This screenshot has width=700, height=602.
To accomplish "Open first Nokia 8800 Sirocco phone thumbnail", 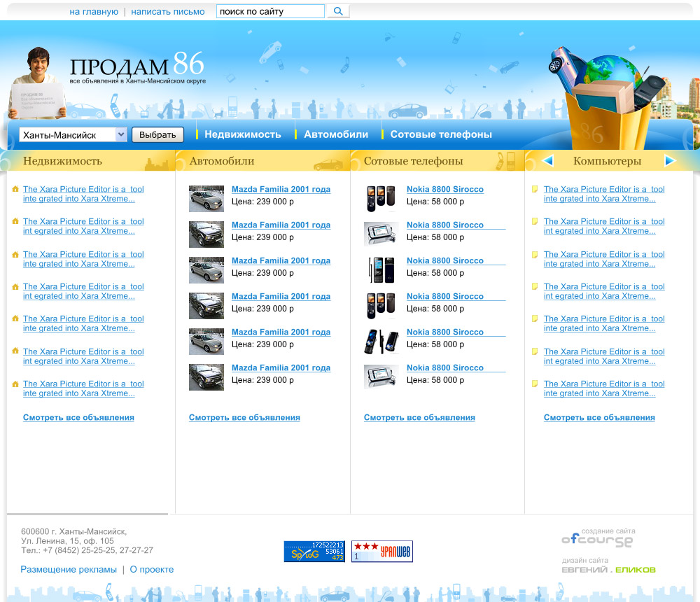I will tap(381, 199).
